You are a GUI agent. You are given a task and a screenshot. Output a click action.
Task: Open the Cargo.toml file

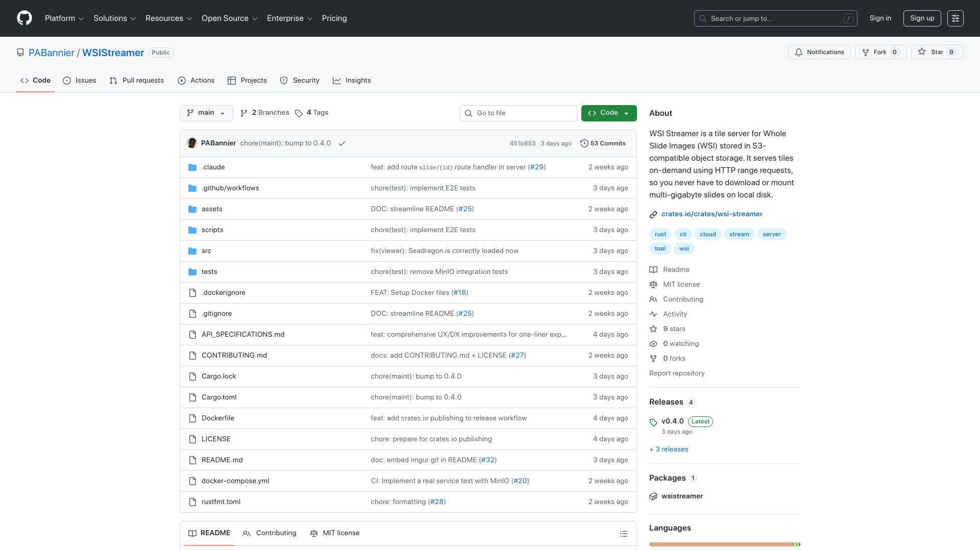(x=219, y=397)
